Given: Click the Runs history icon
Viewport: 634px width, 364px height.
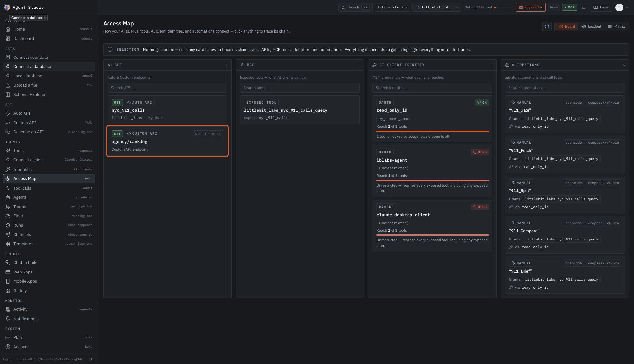Looking at the screenshot, I should [8, 225].
